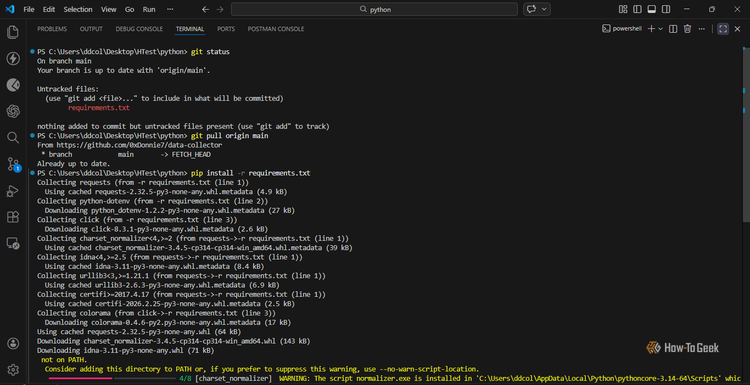Click the VS Code logo icon

11,9
